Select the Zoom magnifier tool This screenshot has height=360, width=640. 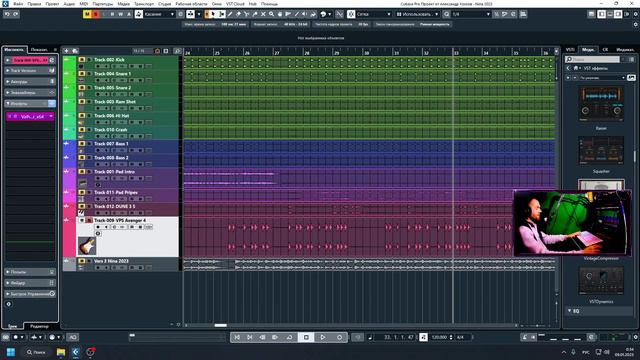point(271,14)
